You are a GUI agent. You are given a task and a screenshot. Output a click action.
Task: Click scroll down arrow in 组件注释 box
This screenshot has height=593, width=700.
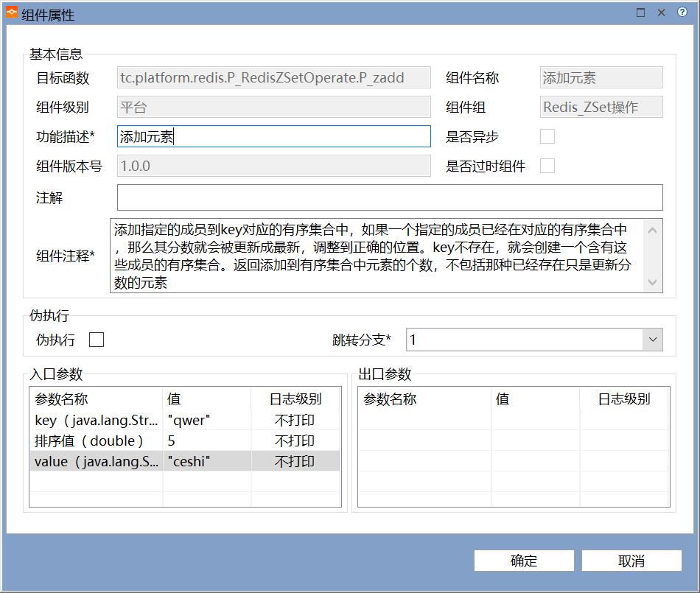(x=652, y=282)
